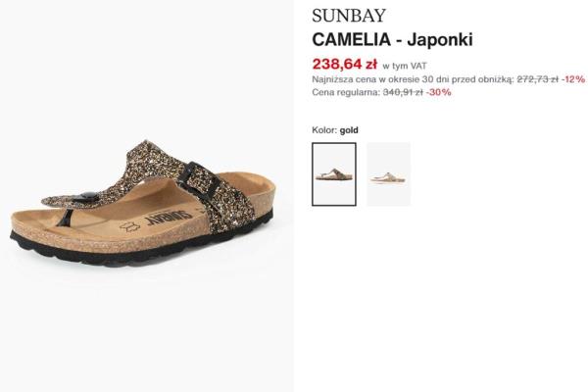Click the CAMELIA - Japonki product title
588x392 pixels.
[392, 40]
